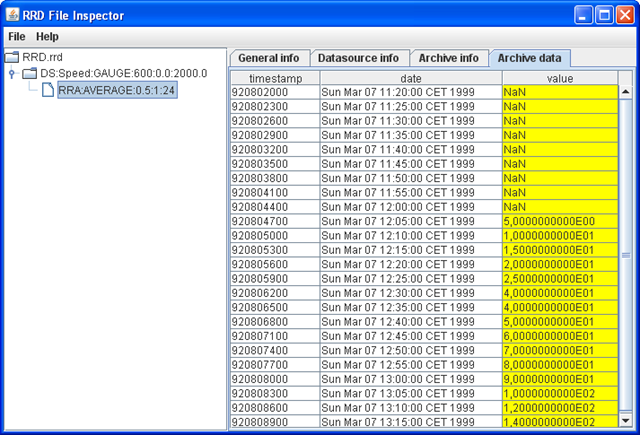Select DS:Speed:GAUGE:600:0.0:2000.0 tree node
This screenshot has height=435, width=640.
point(124,73)
